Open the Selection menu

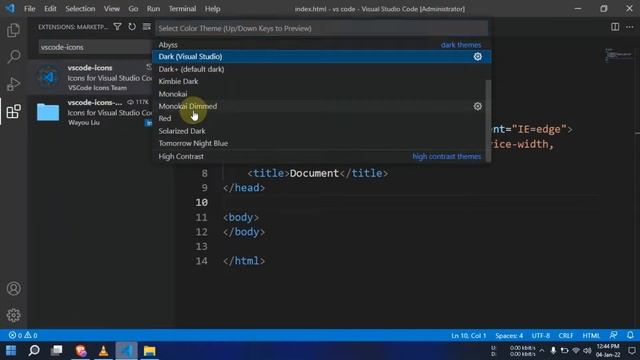(x=80, y=9)
